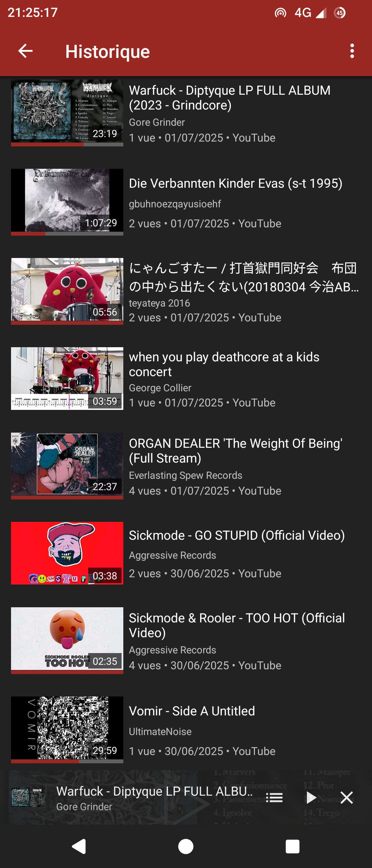Viewport: 372px width, 868px height.
Task: Tap the 4G signal status icon
Action: pyautogui.click(x=310, y=13)
